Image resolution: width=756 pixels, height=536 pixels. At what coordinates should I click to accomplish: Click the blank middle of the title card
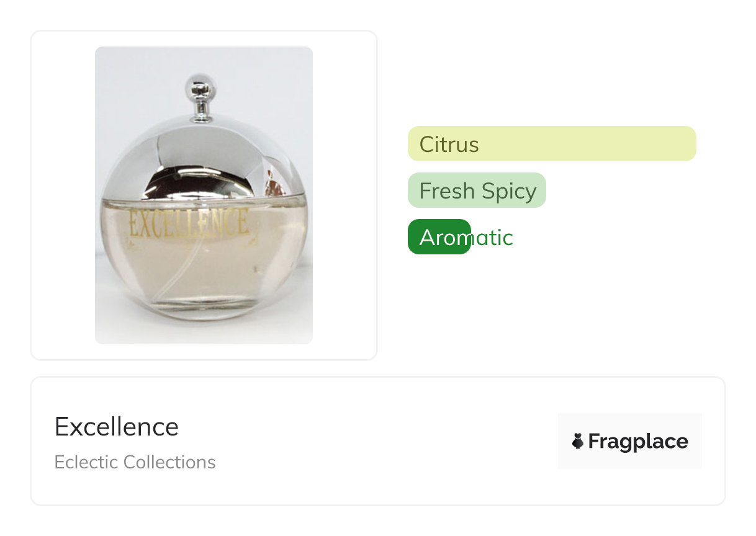372,441
